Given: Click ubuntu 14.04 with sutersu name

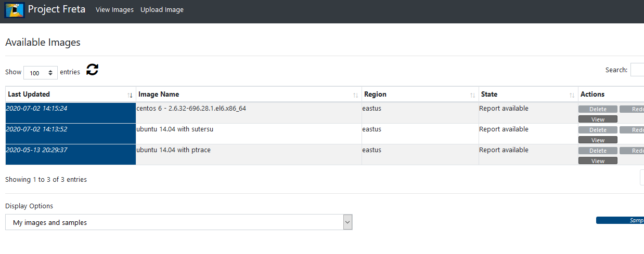Looking at the screenshot, I should 175,129.
